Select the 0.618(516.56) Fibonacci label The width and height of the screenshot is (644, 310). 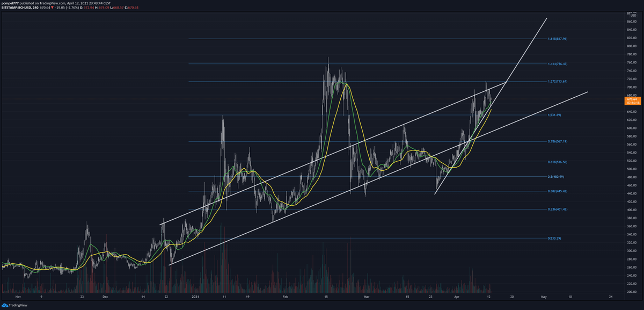pos(558,162)
